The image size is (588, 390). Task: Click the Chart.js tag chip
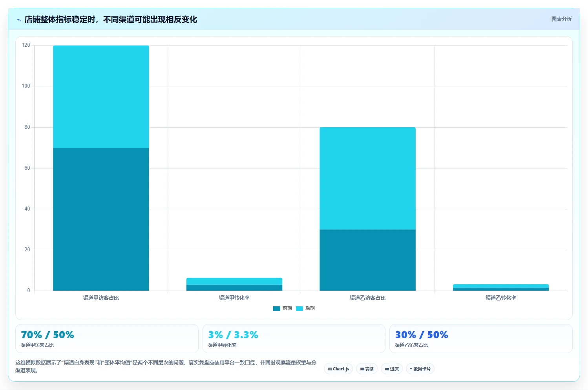338,369
